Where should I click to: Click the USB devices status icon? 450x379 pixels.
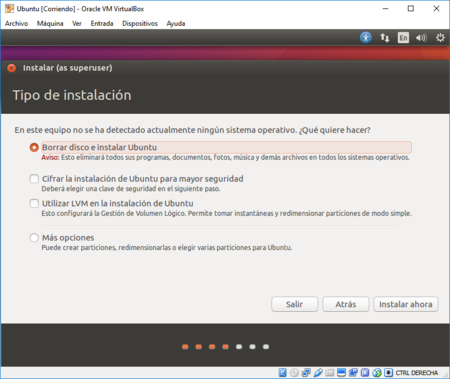click(318, 373)
